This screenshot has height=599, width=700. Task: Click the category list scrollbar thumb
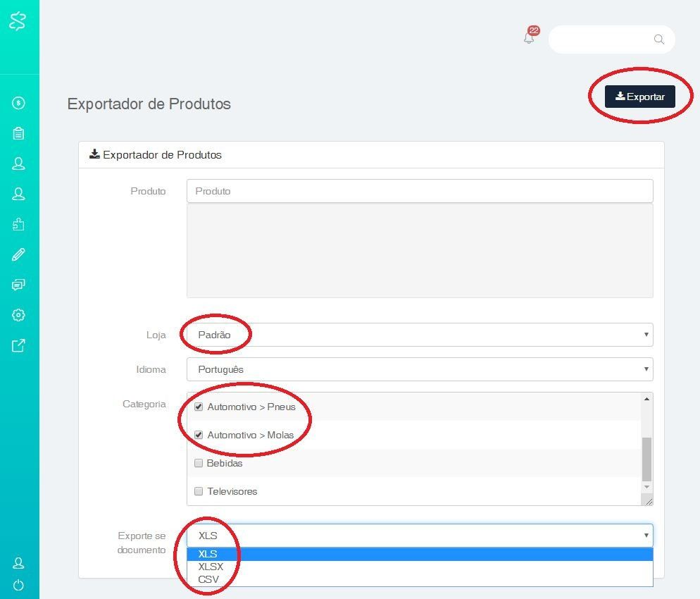pos(647,459)
